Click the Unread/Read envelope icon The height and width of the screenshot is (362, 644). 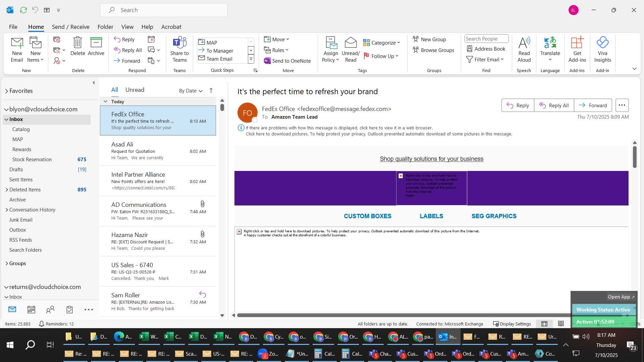point(351,49)
